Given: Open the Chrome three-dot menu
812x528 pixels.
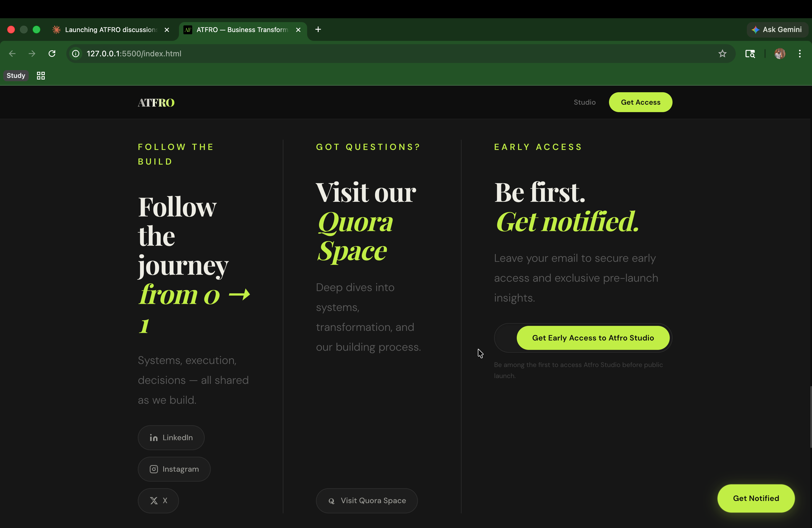Looking at the screenshot, I should click(x=800, y=54).
